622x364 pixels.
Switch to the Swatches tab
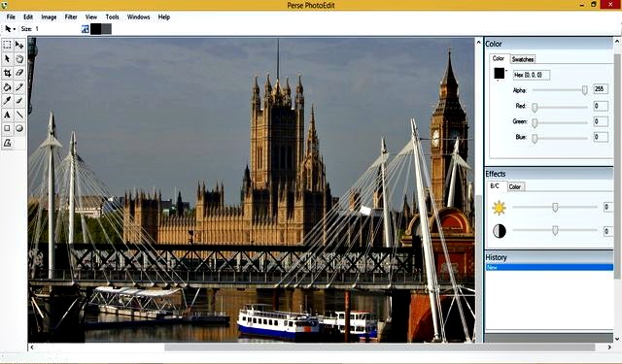click(523, 59)
